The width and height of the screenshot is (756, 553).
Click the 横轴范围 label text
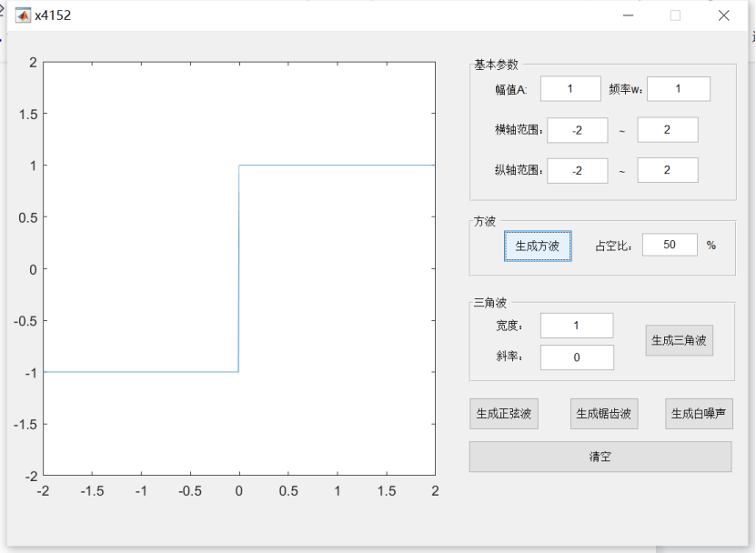tap(519, 130)
